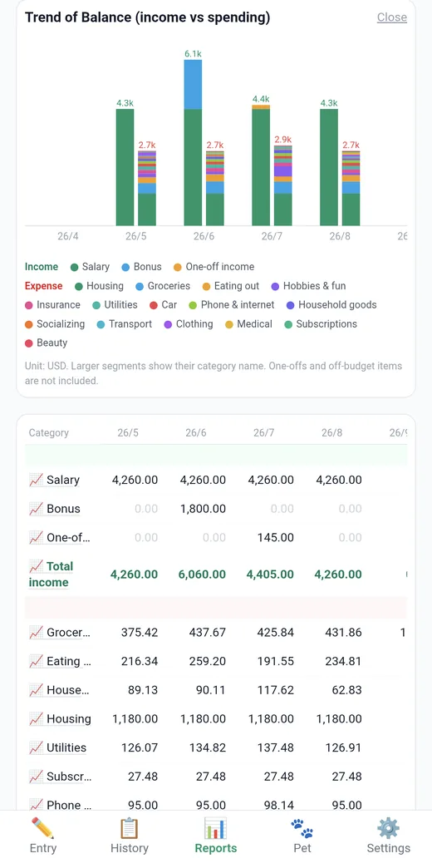Select the 26/5 table column header
This screenshot has width=432, height=868.
[128, 433]
